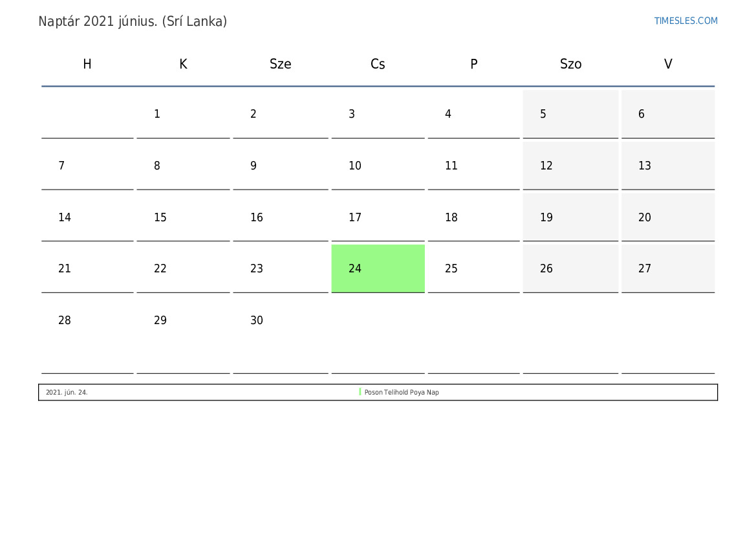Select Sunday June 6 cell
The width and height of the screenshot is (756, 535).
tap(668, 114)
